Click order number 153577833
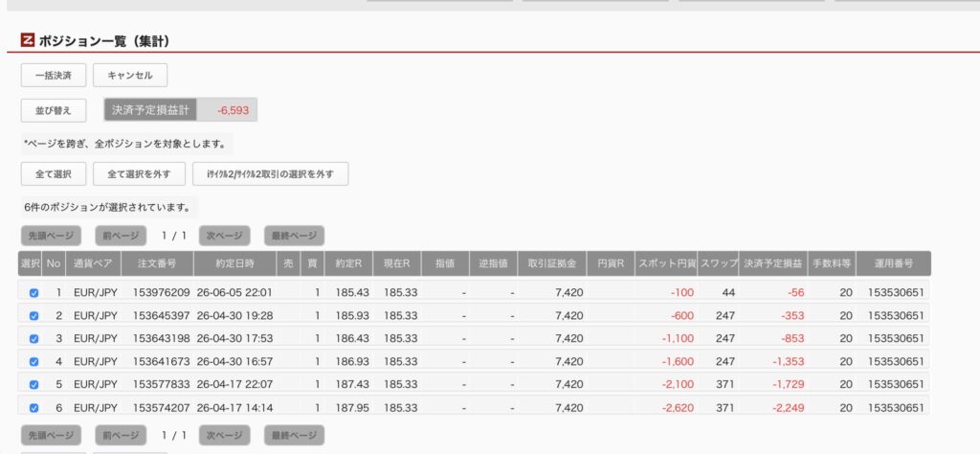 (161, 384)
